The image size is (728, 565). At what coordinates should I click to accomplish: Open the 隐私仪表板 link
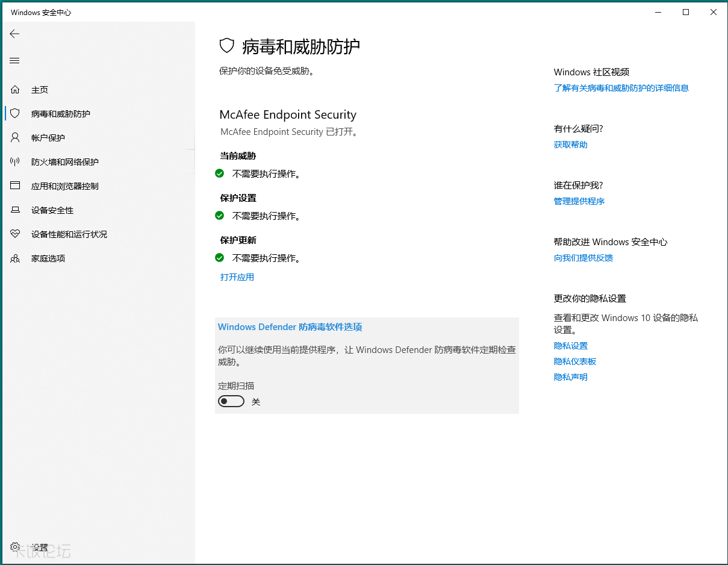click(x=574, y=361)
